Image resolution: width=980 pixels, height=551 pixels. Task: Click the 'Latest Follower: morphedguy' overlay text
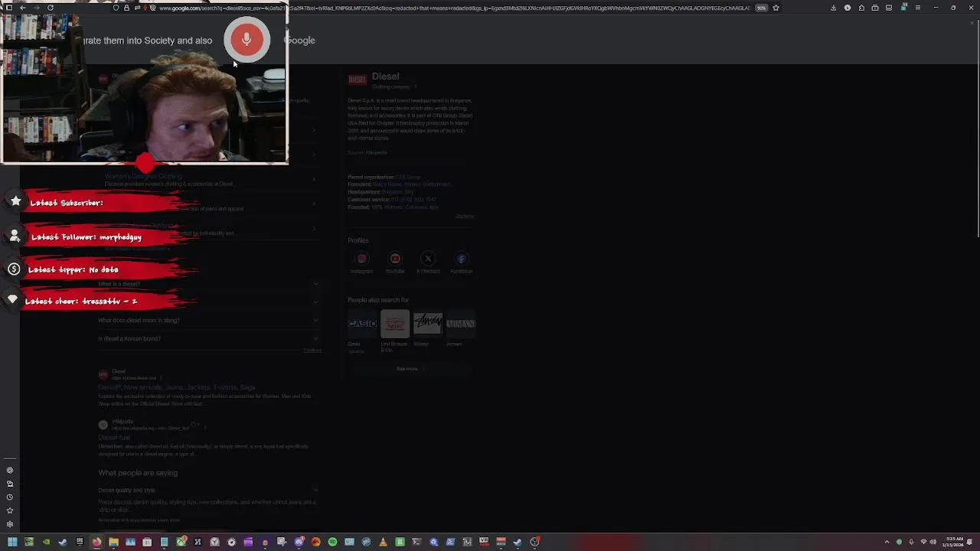coord(87,237)
